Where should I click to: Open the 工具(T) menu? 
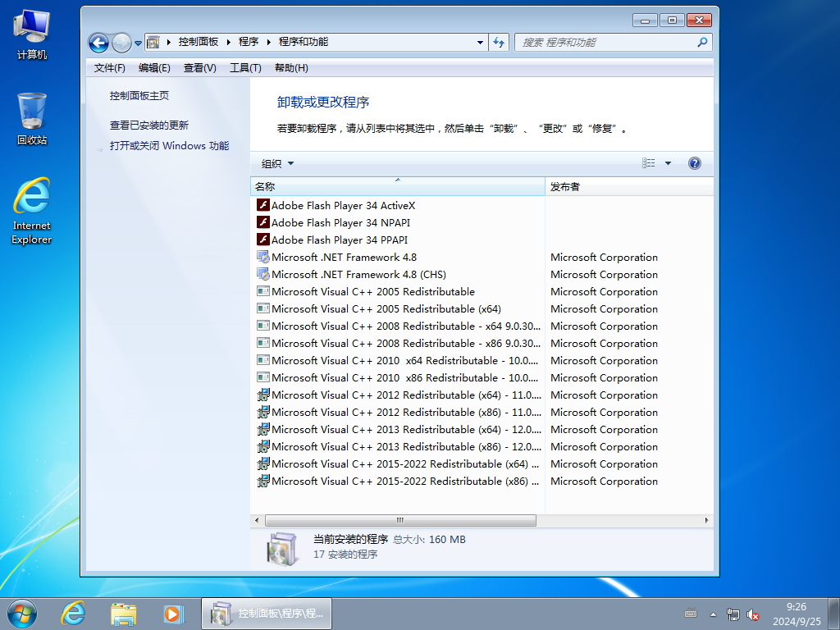coord(245,68)
